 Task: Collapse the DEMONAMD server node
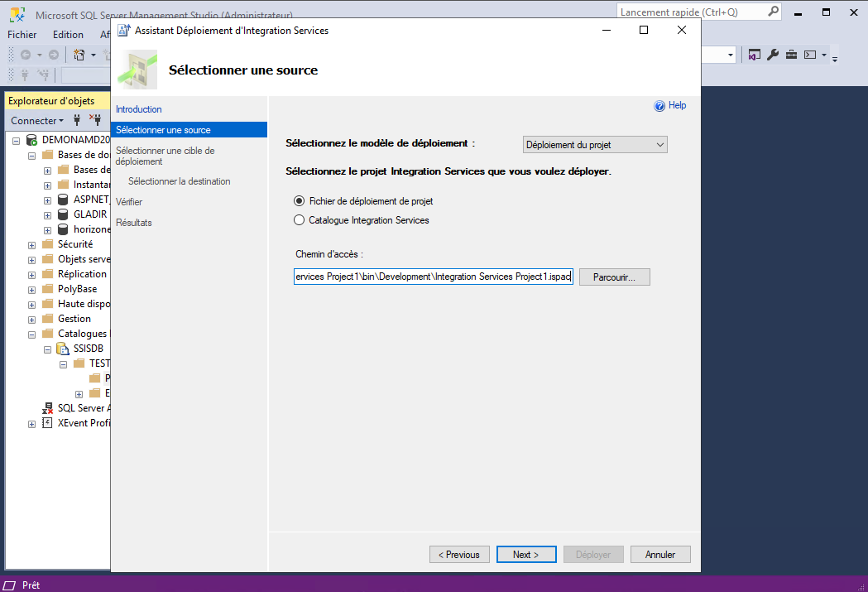tap(16, 141)
